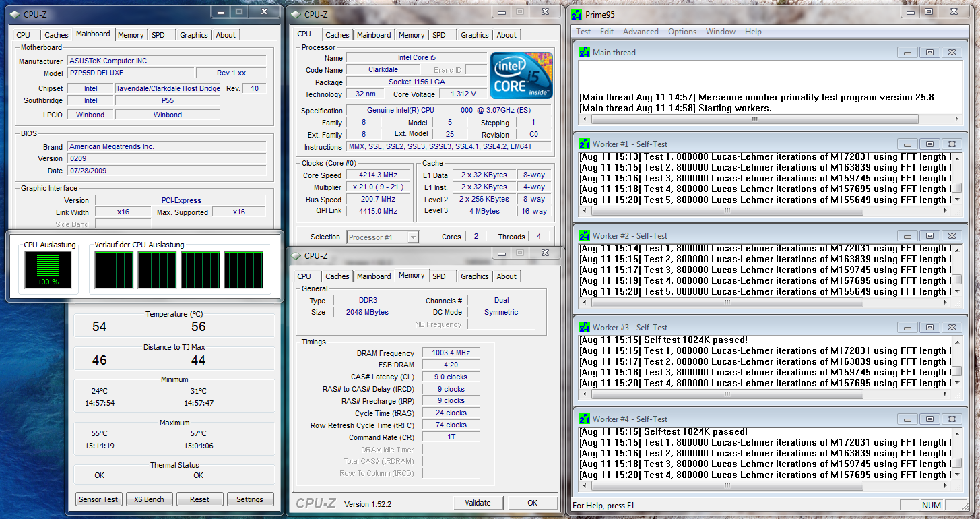This screenshot has width=980, height=519.
Task: Select Caches tab in the CPU-Z Mainboard window
Action: (57, 35)
